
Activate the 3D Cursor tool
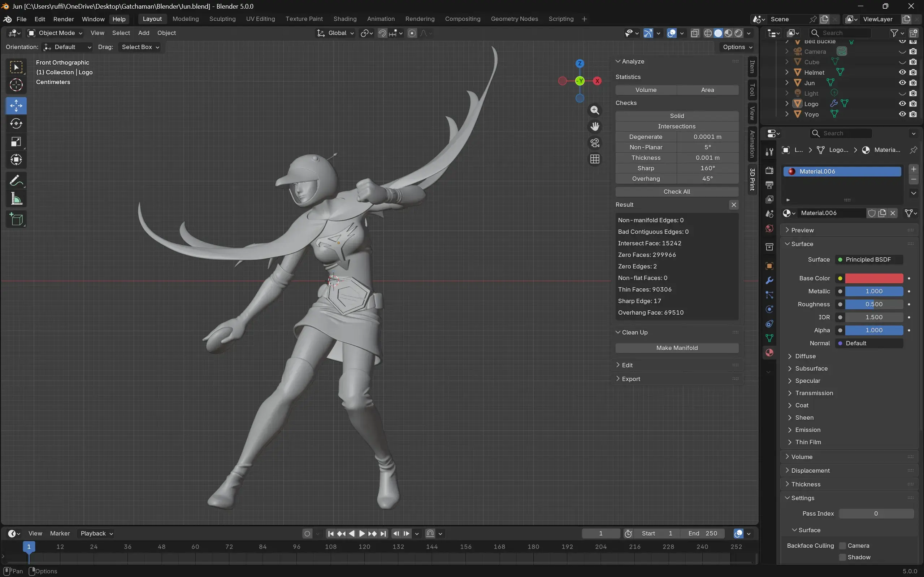[x=16, y=85]
